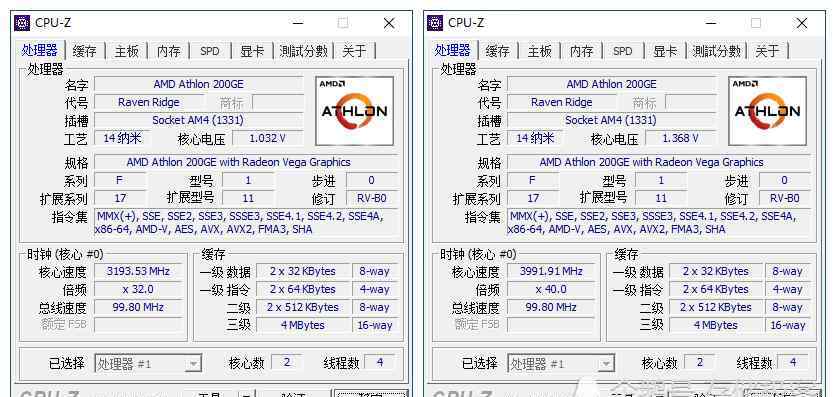Click the 4 MBytes L3 cache in the right window
This screenshot has width=836, height=397.
(716, 325)
